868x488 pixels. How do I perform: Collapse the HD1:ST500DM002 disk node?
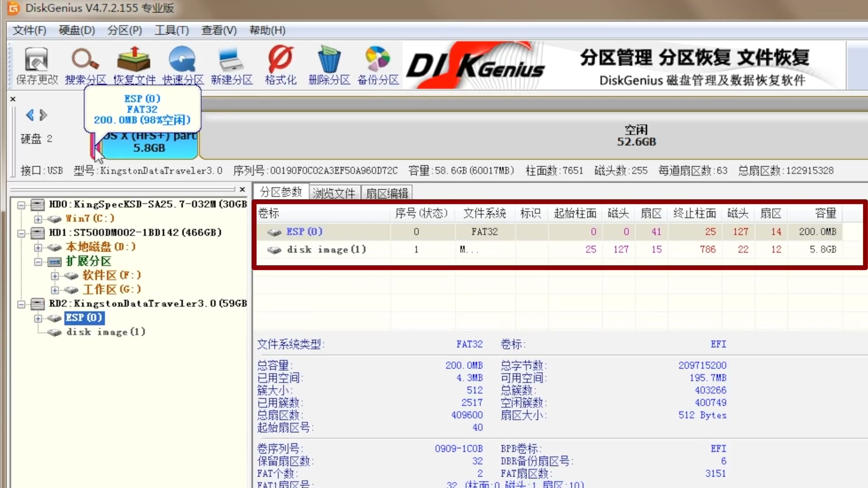point(21,233)
